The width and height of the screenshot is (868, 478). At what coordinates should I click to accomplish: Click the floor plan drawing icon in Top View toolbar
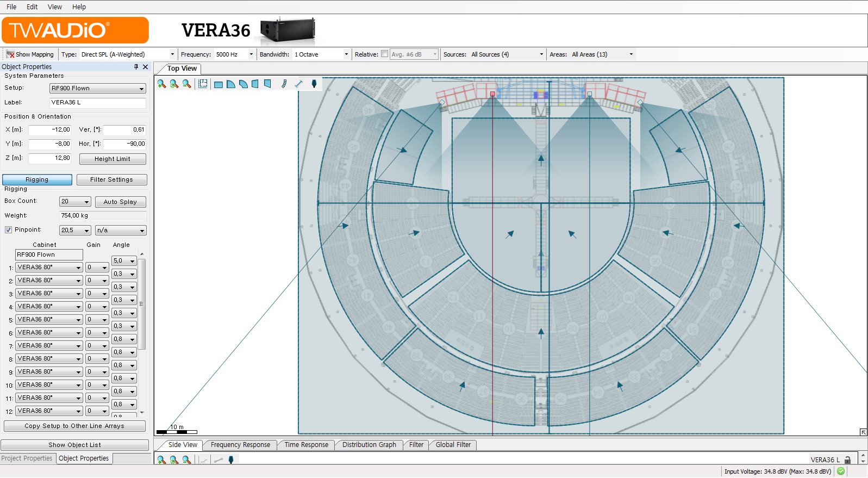203,84
